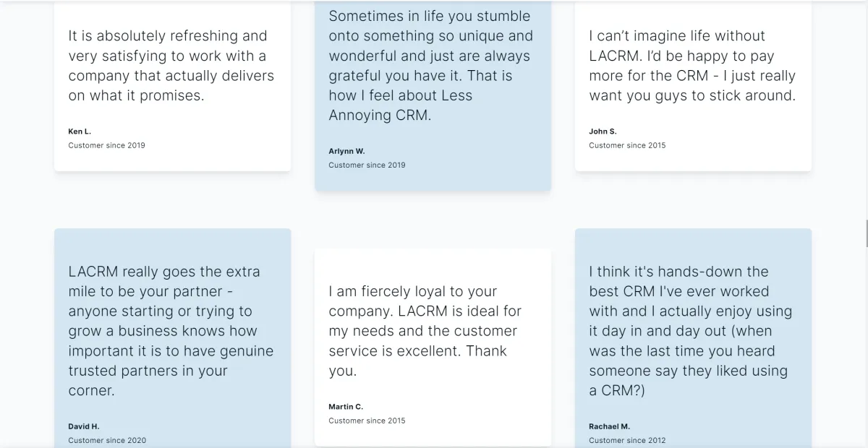Click the name David H.
Viewport: 868px width, 448px height.
84,426
